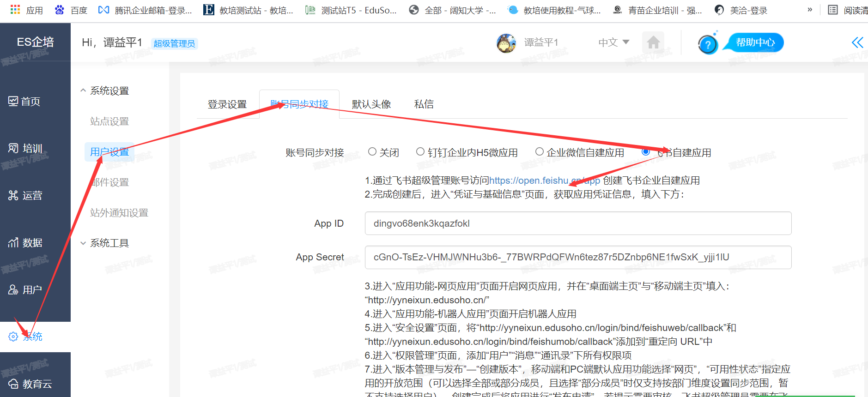The image size is (868, 397).
Task: Open 数据 in the left sidebar
Action: [x=26, y=243]
